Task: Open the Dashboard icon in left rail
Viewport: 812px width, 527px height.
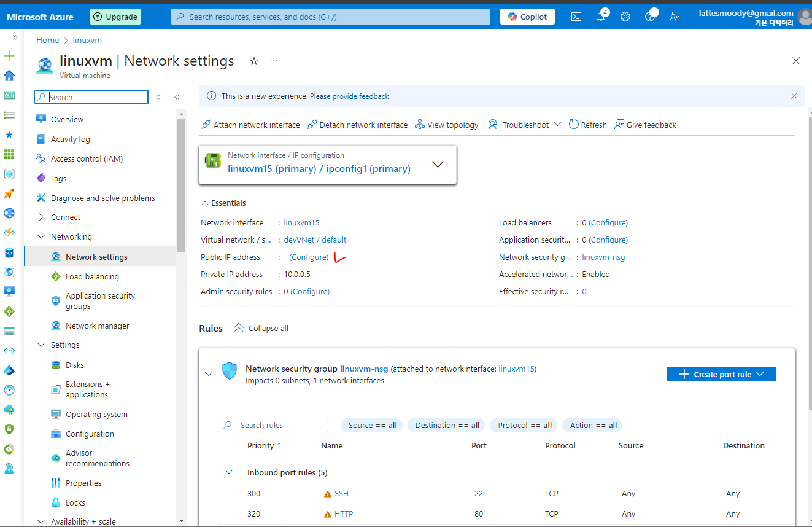Action: pos(9,95)
